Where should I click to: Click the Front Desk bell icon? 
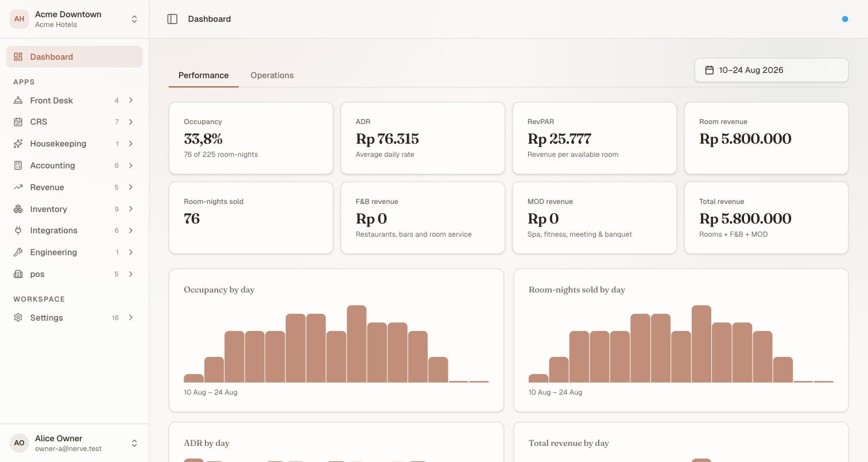[x=18, y=101]
